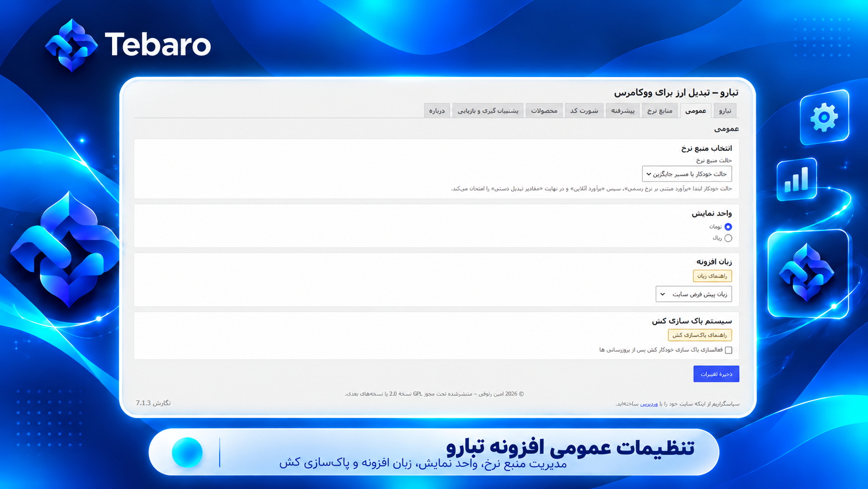The image size is (868, 489).
Task: Select the شورت کد tab
Action: coord(584,111)
